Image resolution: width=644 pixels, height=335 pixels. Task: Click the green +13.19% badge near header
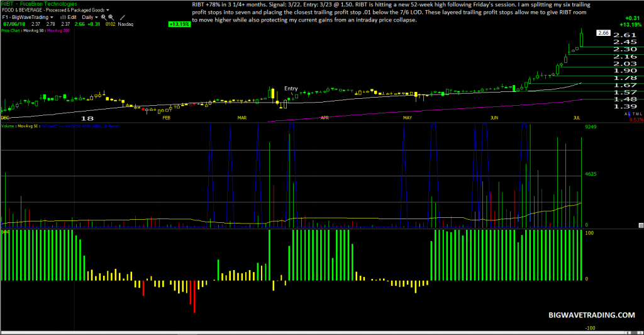tap(179, 24)
